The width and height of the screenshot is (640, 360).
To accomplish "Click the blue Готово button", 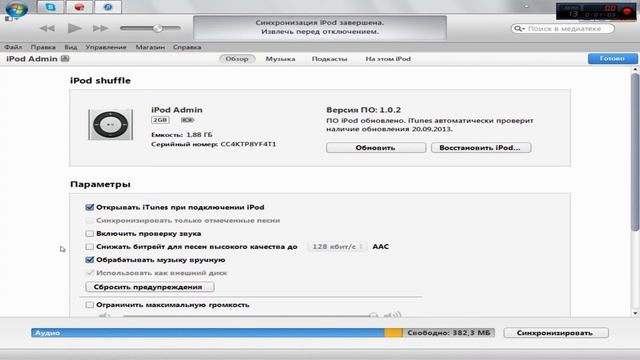I will tap(612, 58).
